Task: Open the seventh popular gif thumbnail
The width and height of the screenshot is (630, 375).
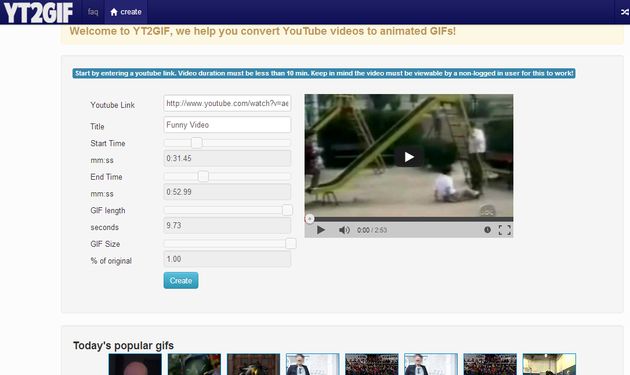Action: point(490,364)
